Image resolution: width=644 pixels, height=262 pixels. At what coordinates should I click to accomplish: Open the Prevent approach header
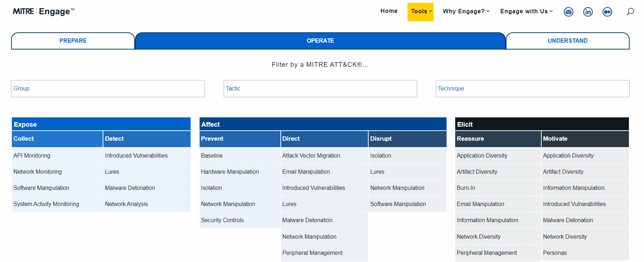coord(240,139)
